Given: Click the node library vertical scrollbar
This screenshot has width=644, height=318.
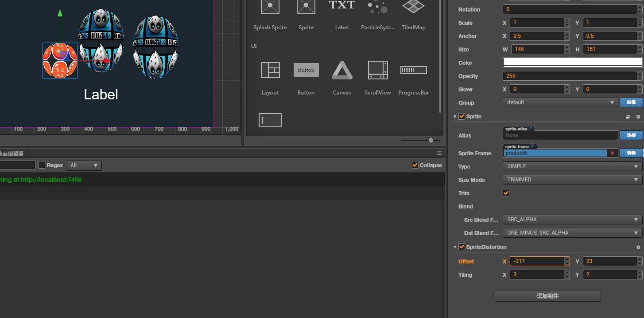Looking at the screenshot, I should (440, 55).
